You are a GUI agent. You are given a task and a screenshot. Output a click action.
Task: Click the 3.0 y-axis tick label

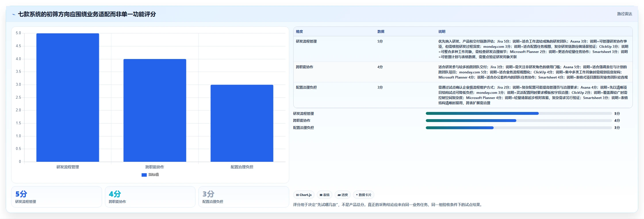[x=18, y=85]
